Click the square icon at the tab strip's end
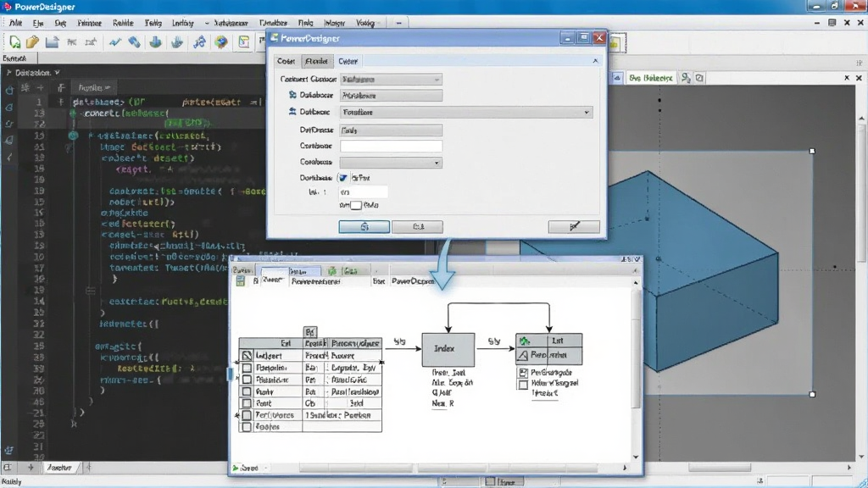This screenshot has height=488, width=868. [699, 78]
